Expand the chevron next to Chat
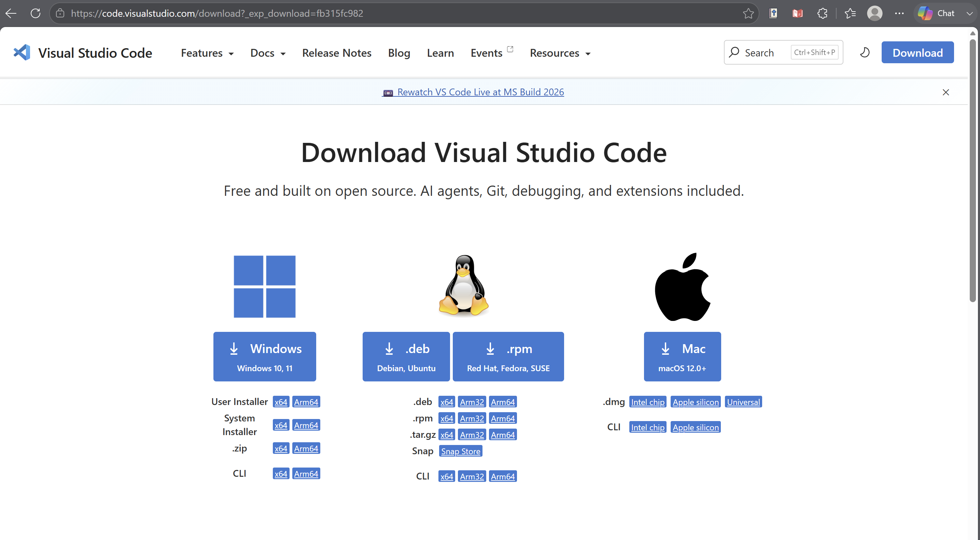 969,13
